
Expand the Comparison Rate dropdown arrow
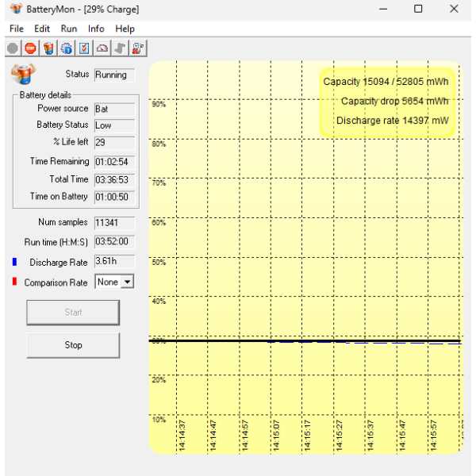128,282
